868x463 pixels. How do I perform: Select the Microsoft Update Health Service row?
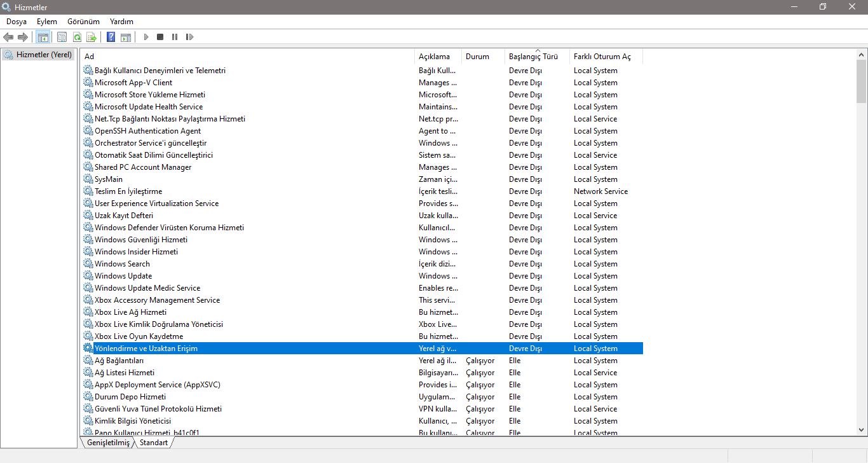pyautogui.click(x=362, y=107)
